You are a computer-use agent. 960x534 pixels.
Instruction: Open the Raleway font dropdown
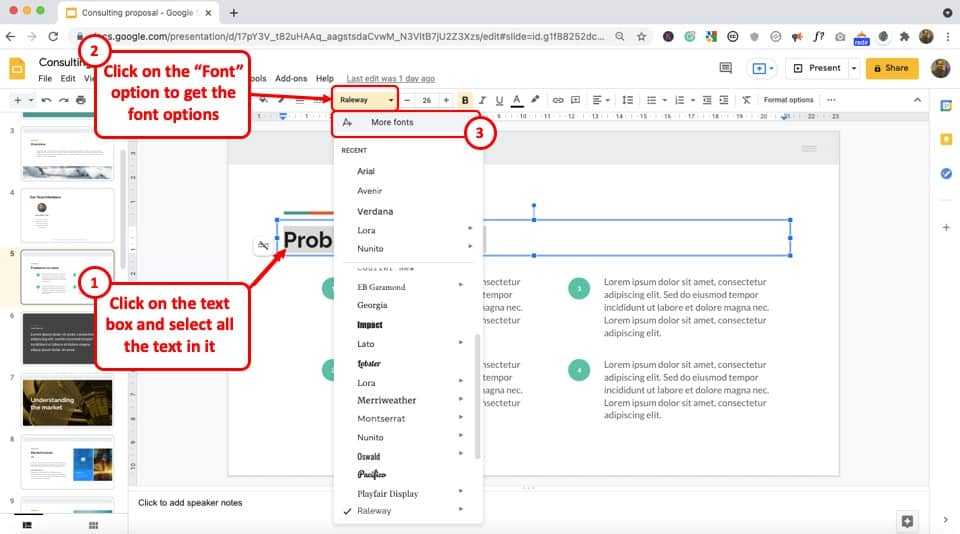click(x=366, y=100)
